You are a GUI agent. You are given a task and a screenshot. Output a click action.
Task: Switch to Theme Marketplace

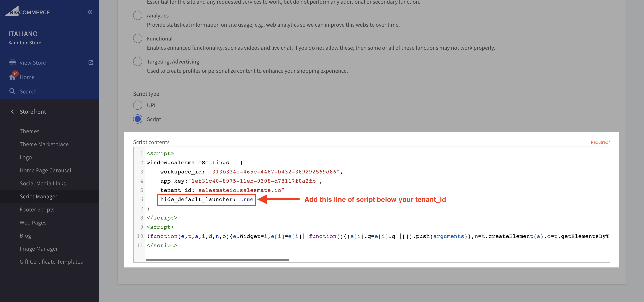tap(44, 144)
